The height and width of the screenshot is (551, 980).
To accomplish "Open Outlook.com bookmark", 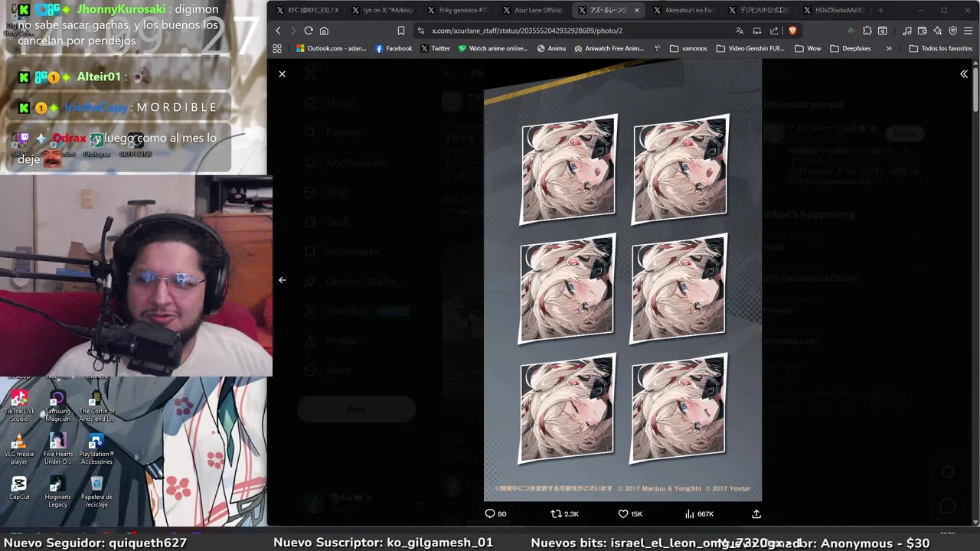I will tap(332, 48).
